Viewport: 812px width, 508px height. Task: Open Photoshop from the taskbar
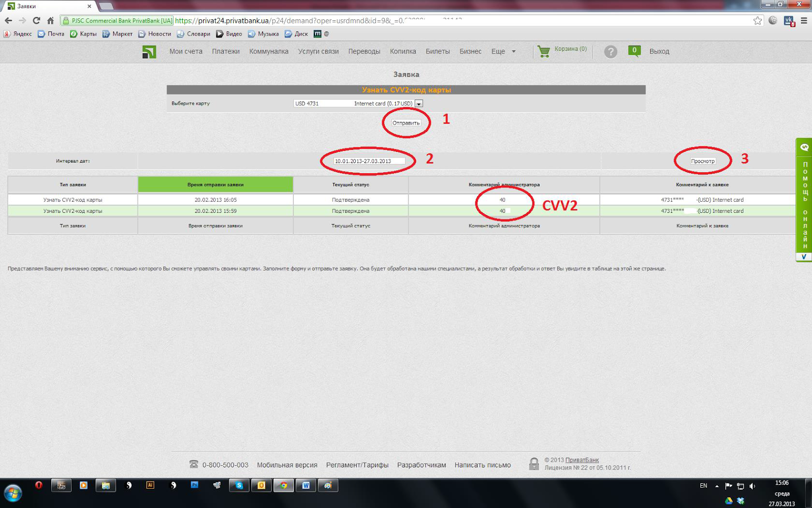[x=194, y=486]
